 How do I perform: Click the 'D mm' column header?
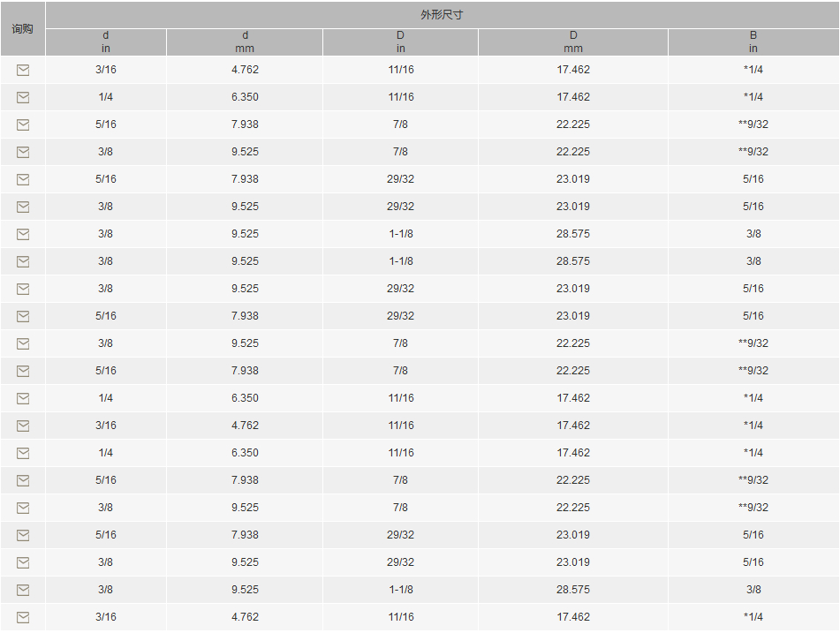573,41
